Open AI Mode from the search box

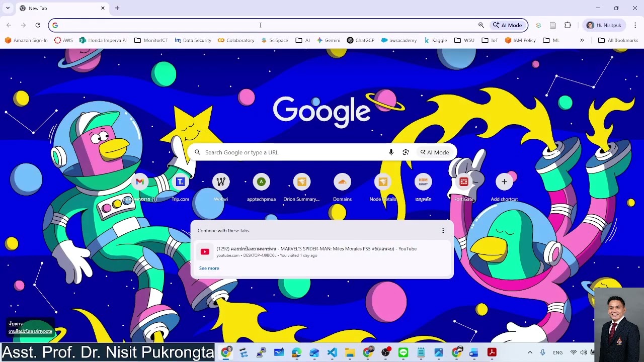pos(435,152)
